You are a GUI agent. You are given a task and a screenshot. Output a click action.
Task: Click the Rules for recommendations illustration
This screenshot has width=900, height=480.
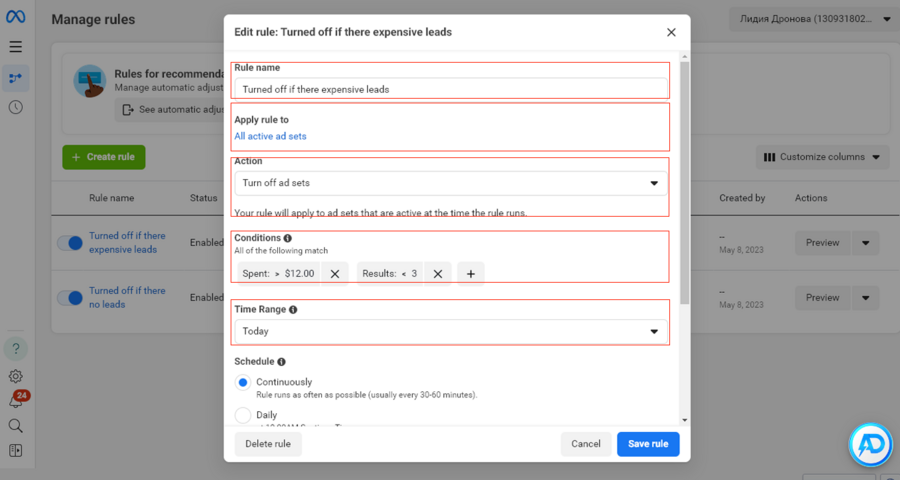pyautogui.click(x=90, y=81)
